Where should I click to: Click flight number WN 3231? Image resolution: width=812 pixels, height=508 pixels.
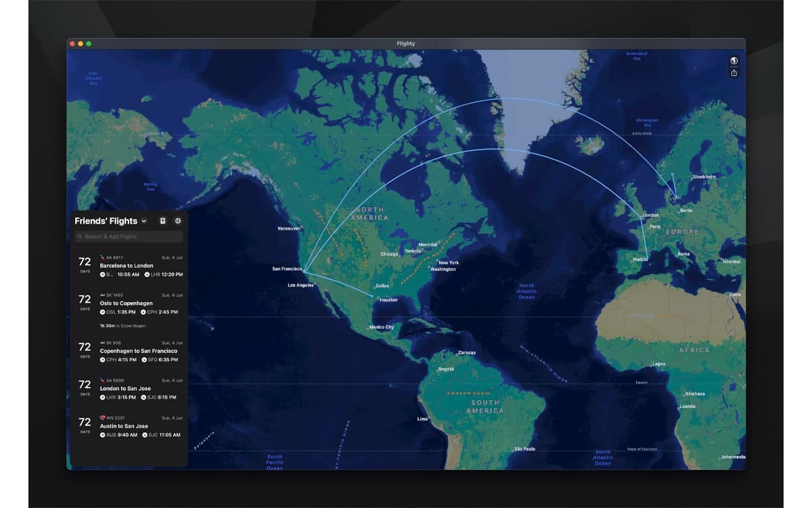115,418
